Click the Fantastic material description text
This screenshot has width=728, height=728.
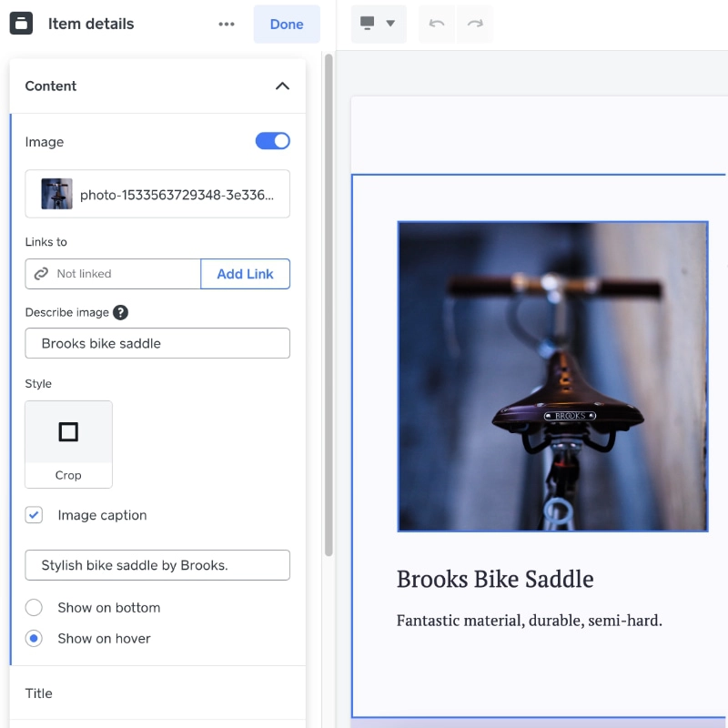point(530,621)
